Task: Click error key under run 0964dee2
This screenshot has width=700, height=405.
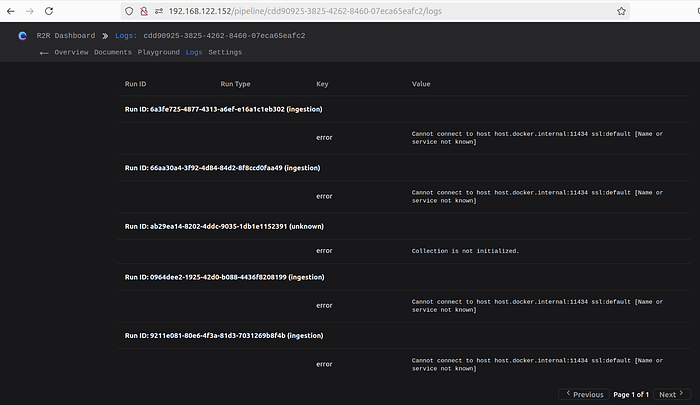Action: coord(324,305)
